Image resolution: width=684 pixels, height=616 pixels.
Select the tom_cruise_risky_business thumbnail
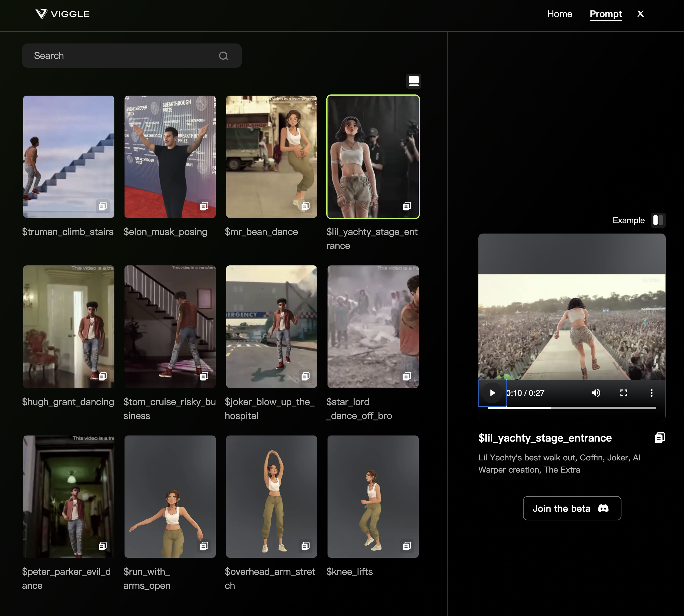coord(170,327)
